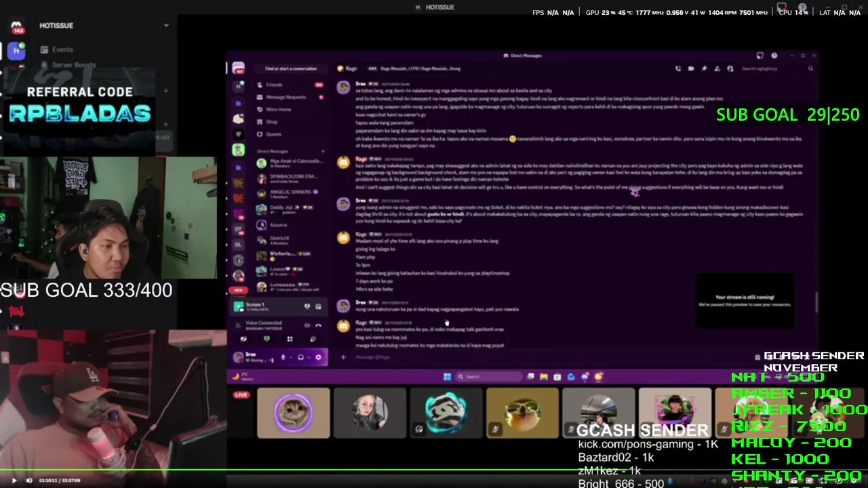This screenshot has width=868, height=488.
Task: Open Quests in DM sidebar
Action: point(290,134)
